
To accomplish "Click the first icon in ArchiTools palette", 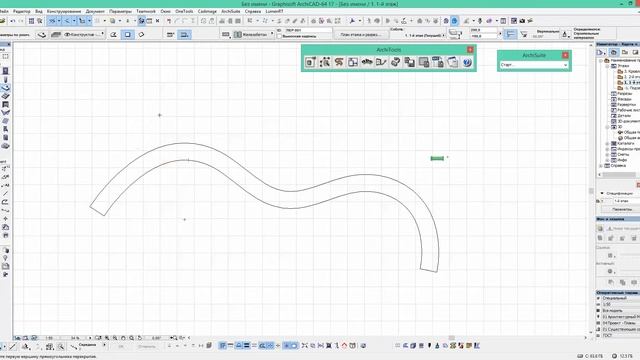I will click(310, 62).
